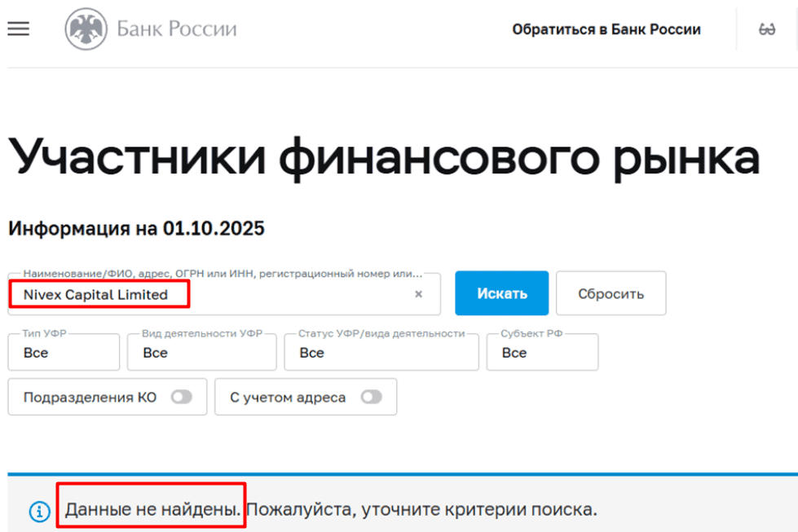Open the "Вид деятельности УФР" dropdown

click(x=201, y=352)
